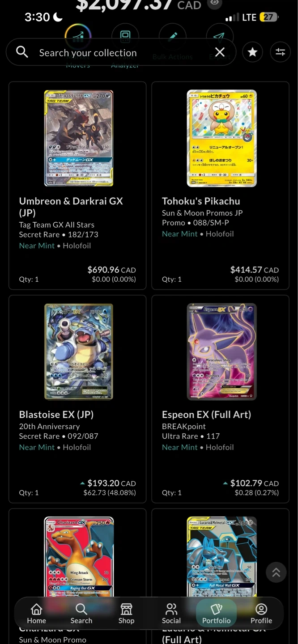298x644 pixels.
Task: Open the sliders filter options icon
Action: [x=281, y=52]
